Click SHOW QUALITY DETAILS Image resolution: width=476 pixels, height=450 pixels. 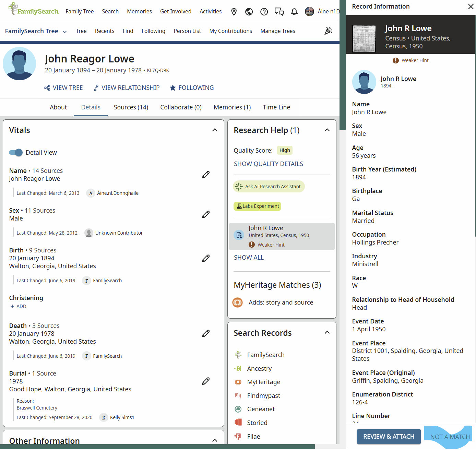coord(269,164)
